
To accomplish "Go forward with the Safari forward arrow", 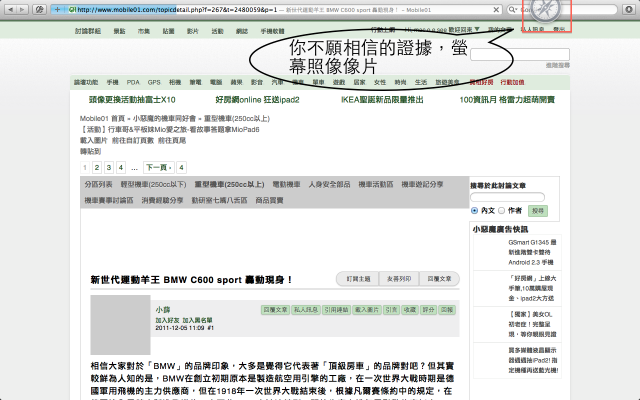I will point(22,9).
